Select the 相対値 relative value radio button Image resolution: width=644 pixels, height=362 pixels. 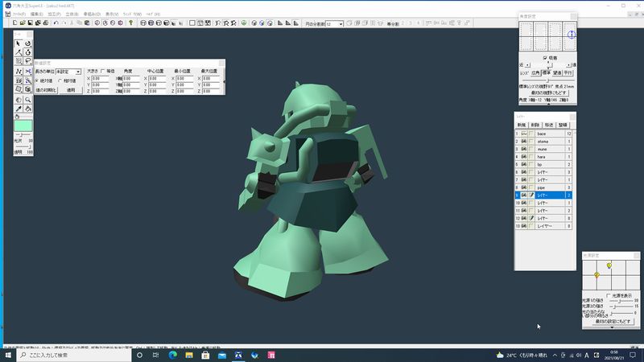point(60,81)
